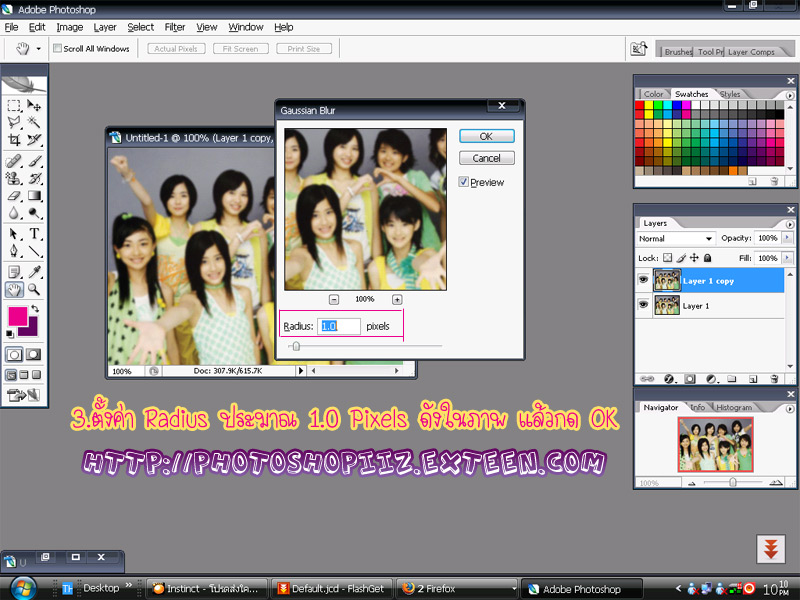The height and width of the screenshot is (600, 800).
Task: Add layer mask in Layers panel
Action: (x=690, y=379)
